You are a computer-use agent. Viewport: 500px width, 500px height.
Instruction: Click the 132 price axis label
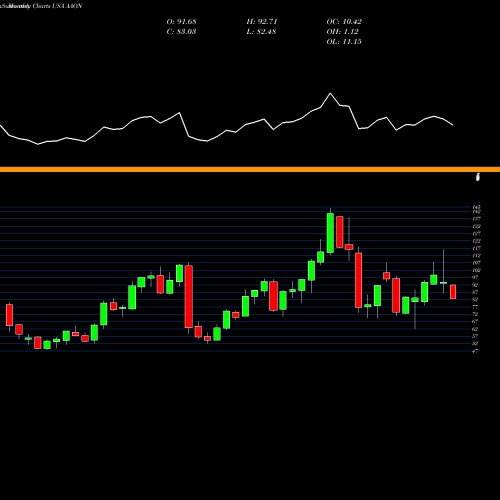(x=477, y=226)
